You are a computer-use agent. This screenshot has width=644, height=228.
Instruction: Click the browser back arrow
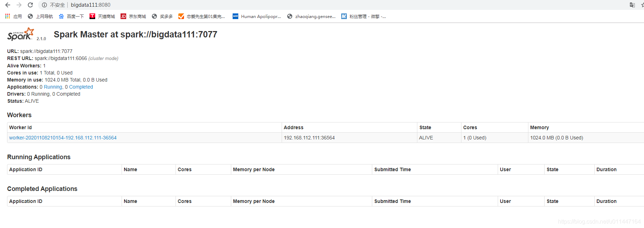point(8,5)
